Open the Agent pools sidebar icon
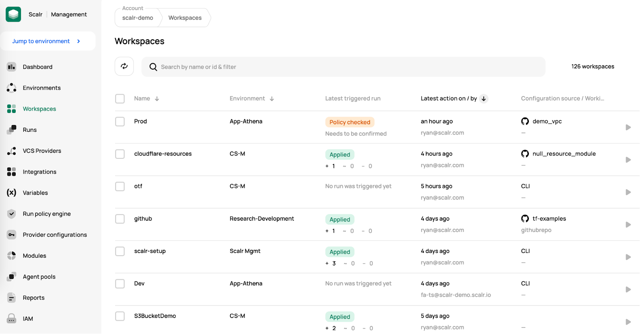 (11, 277)
